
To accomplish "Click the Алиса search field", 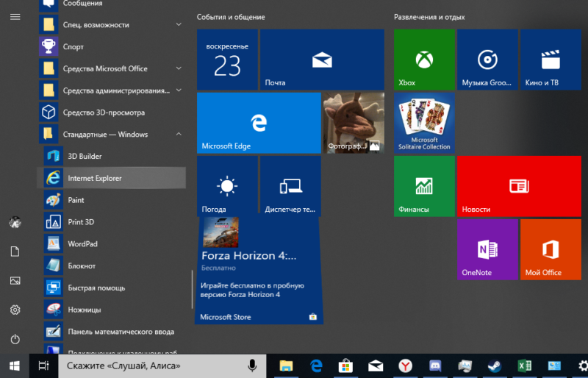I will [162, 365].
